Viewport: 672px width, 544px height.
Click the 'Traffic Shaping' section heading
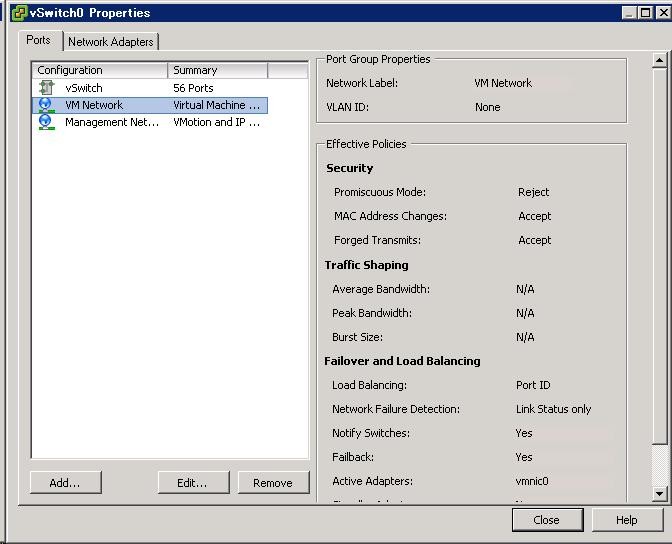click(x=366, y=265)
